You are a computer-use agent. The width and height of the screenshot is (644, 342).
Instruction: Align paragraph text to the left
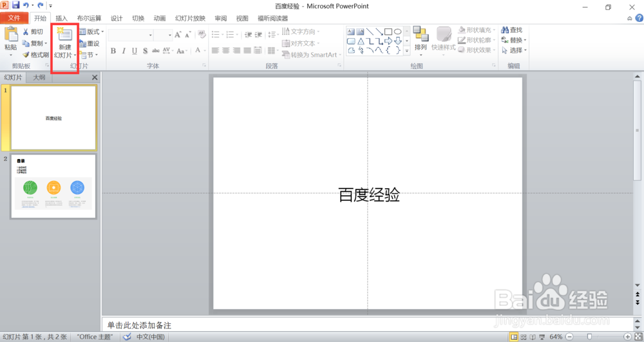(215, 50)
